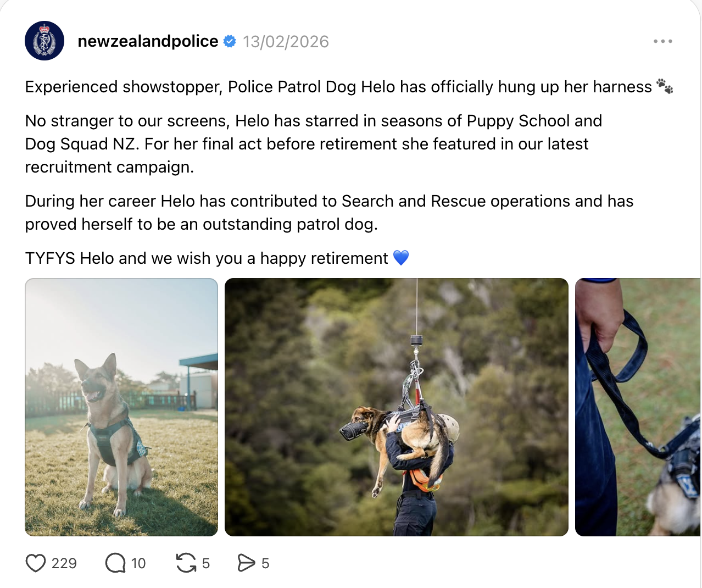Open the partially visible leash photo
The image size is (702, 588).
(638, 407)
